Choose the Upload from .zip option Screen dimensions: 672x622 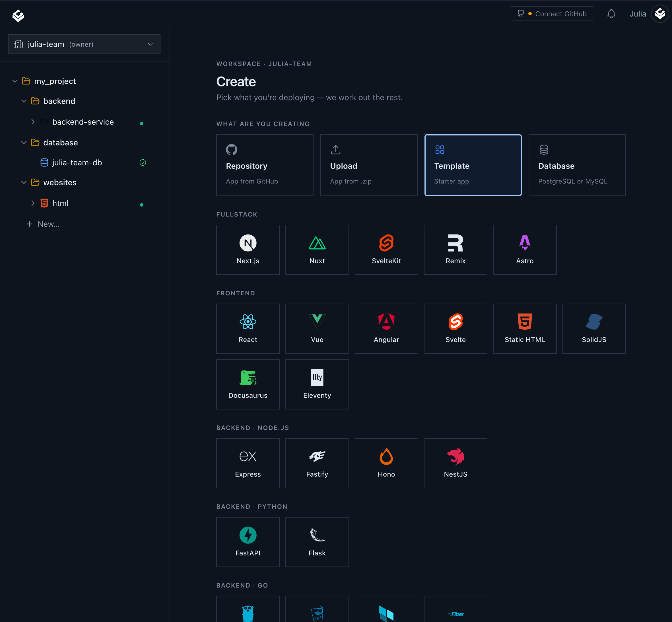pyautogui.click(x=369, y=165)
